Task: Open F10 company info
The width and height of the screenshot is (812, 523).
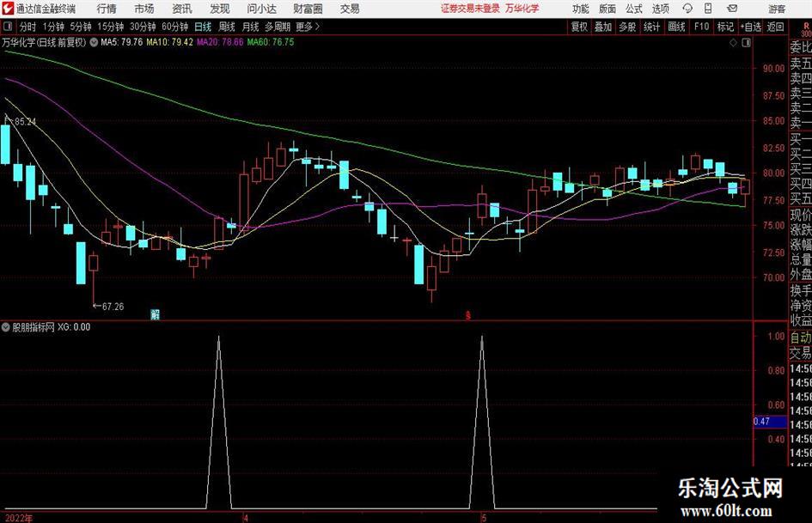Action: 701,27
